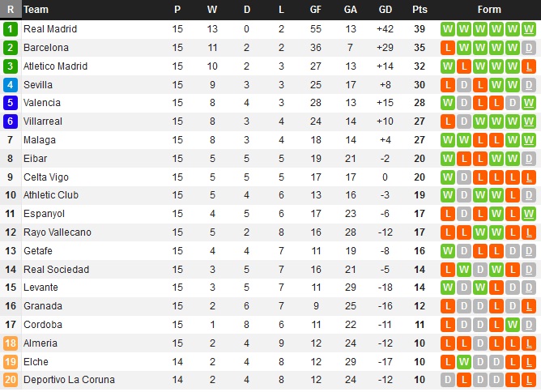Open the Villarreal team link
The image size is (541, 392).
(43, 121)
